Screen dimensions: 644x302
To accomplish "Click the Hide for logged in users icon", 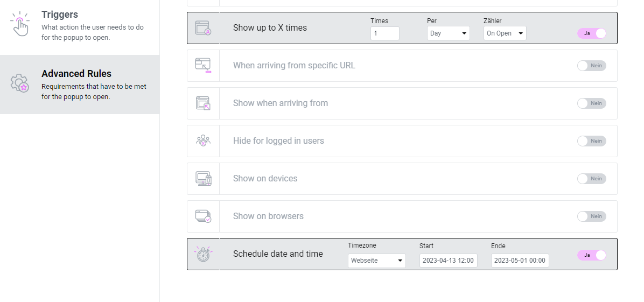I will point(203,141).
